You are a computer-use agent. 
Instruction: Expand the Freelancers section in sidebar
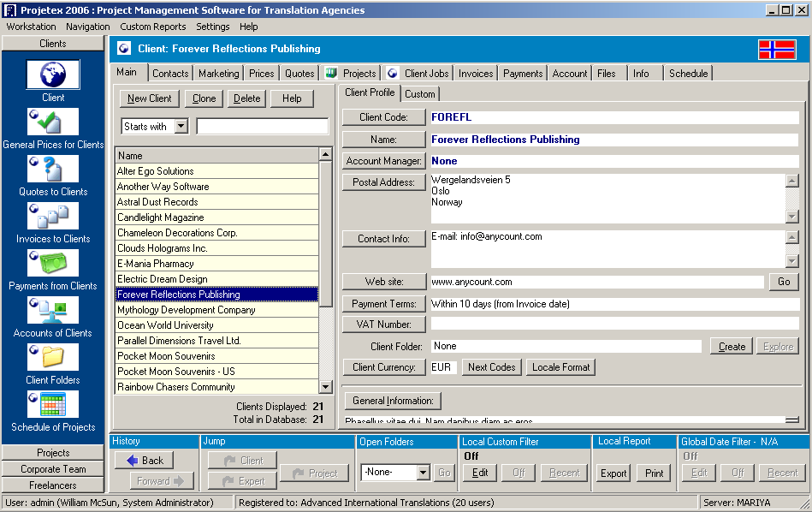(x=53, y=485)
